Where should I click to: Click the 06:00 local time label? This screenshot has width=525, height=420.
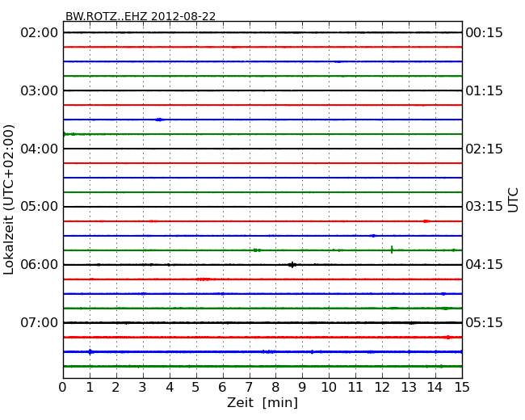pyautogui.click(x=40, y=265)
